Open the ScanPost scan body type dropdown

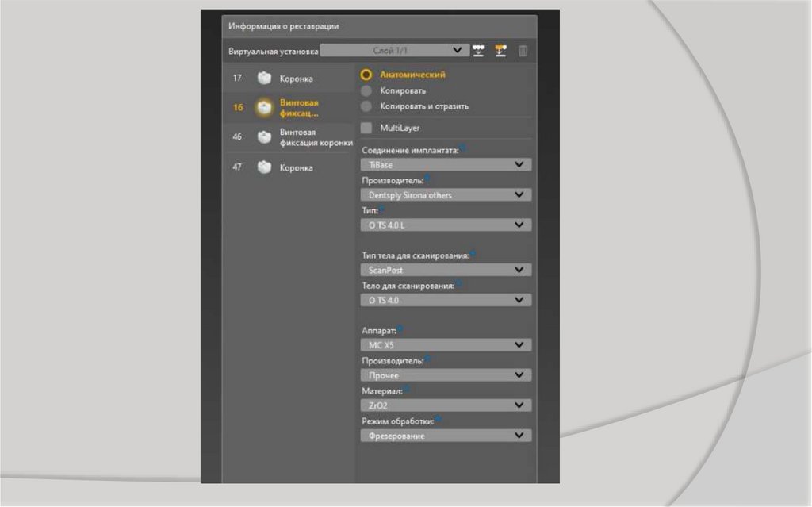pos(446,270)
